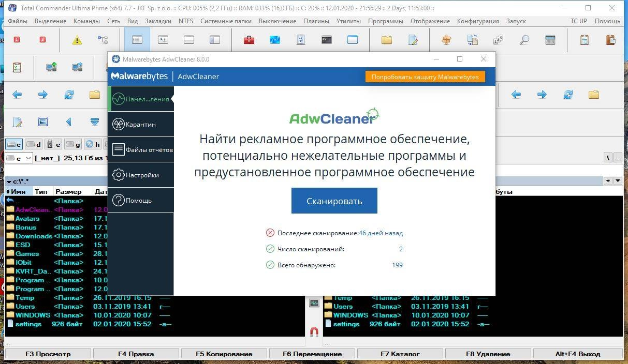Click the multi-rename tool icon
628x364 pixels.
coord(499,40)
